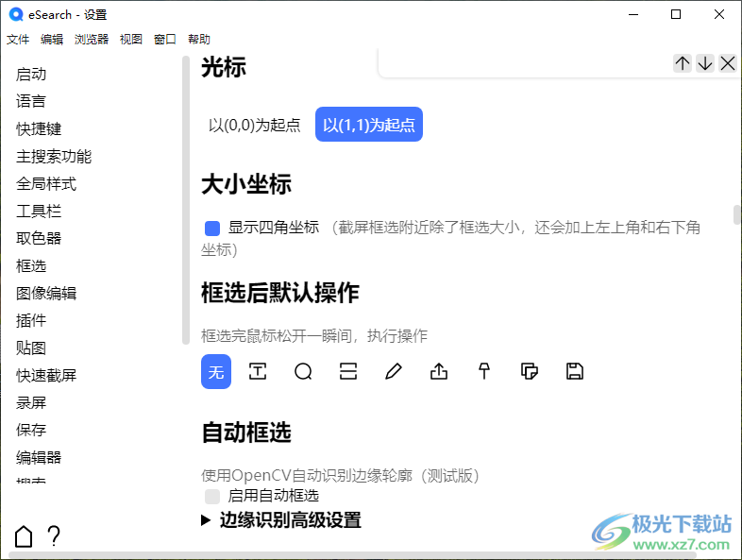742x560 pixels.
Task: Click the eSearch logo in title bar
Action: pyautogui.click(x=16, y=15)
